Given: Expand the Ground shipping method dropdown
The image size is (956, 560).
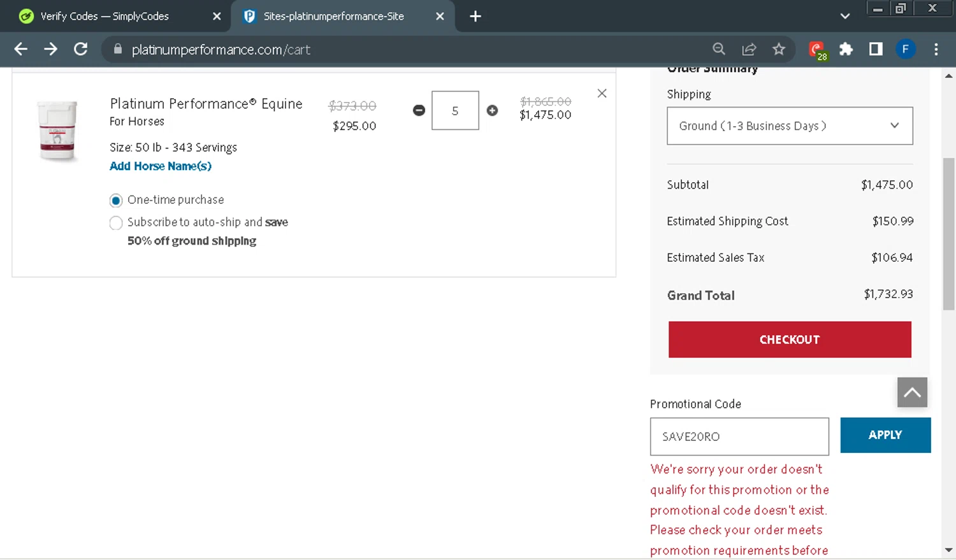Looking at the screenshot, I should pos(790,126).
